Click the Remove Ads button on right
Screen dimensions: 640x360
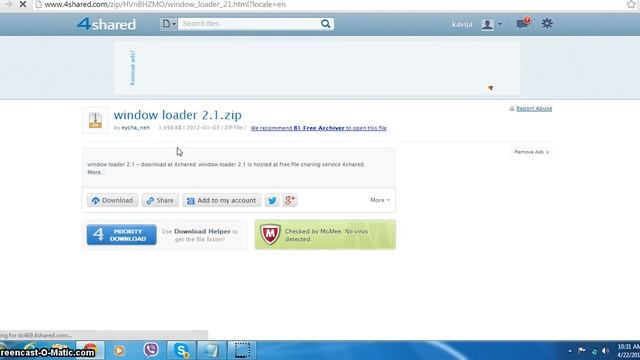(x=531, y=152)
